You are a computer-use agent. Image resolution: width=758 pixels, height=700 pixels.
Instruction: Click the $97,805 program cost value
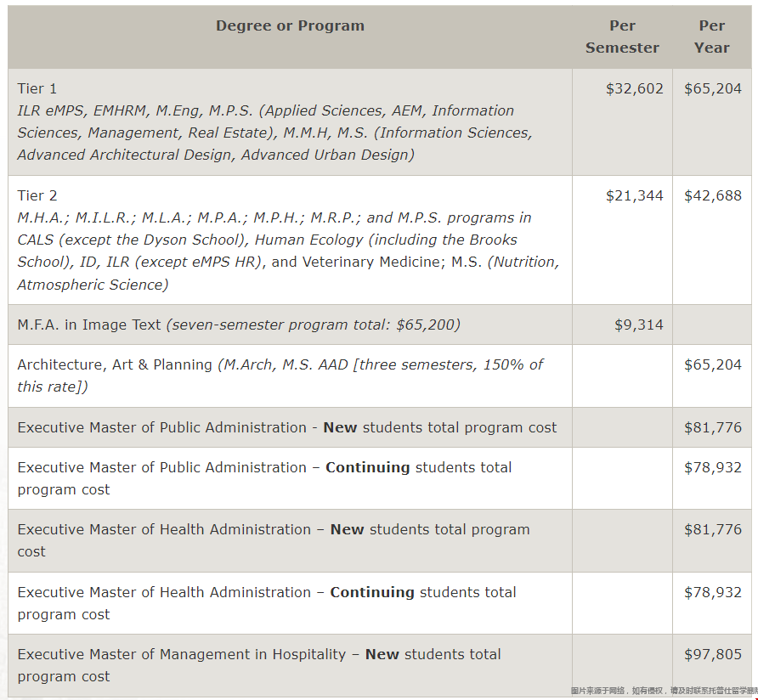click(713, 655)
